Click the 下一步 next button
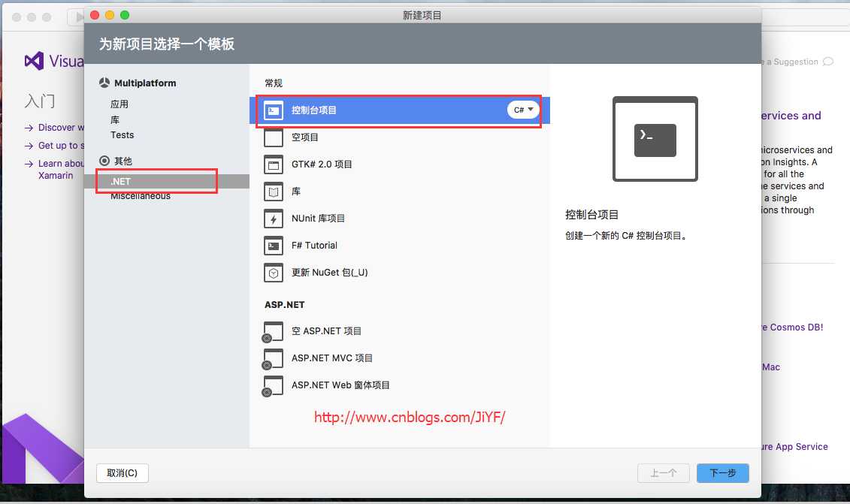The width and height of the screenshot is (850, 504). pyautogui.click(x=722, y=473)
